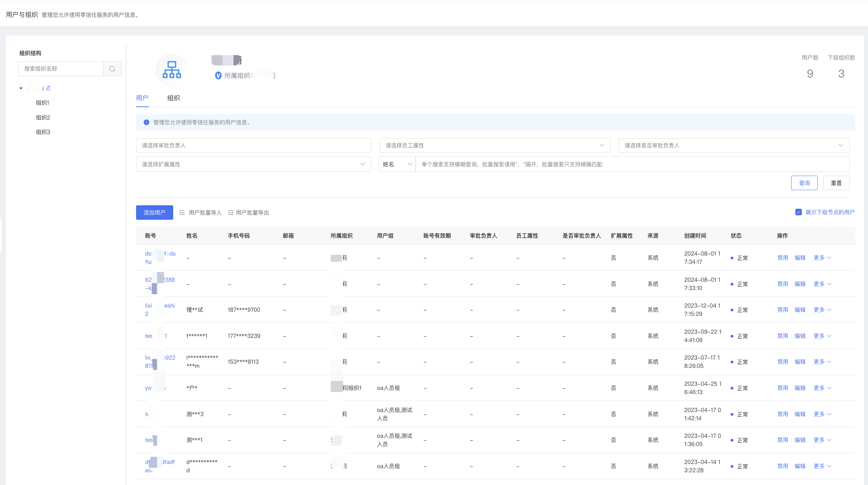Switch to the 用户 tab
Image resolution: width=868 pixels, height=485 pixels.
[142, 98]
